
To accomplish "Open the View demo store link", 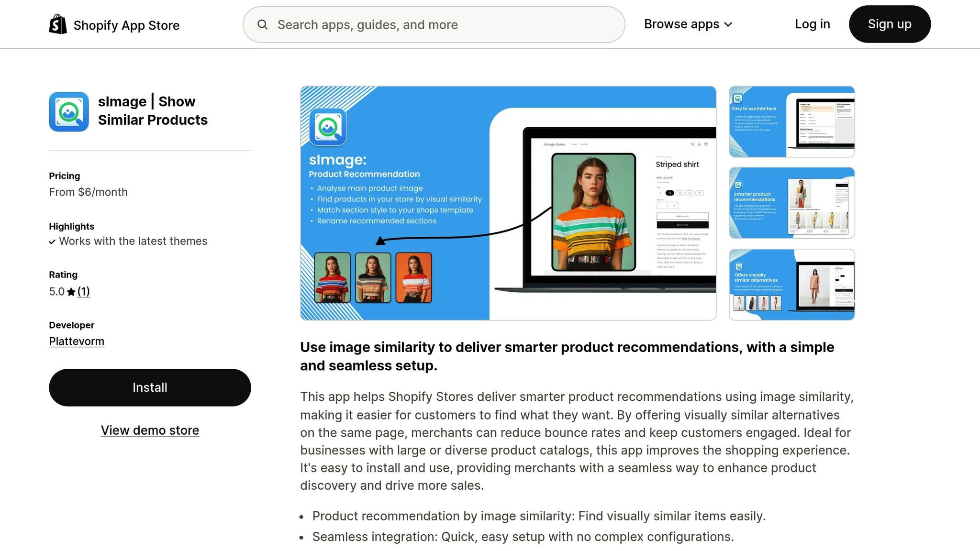I will pyautogui.click(x=150, y=430).
